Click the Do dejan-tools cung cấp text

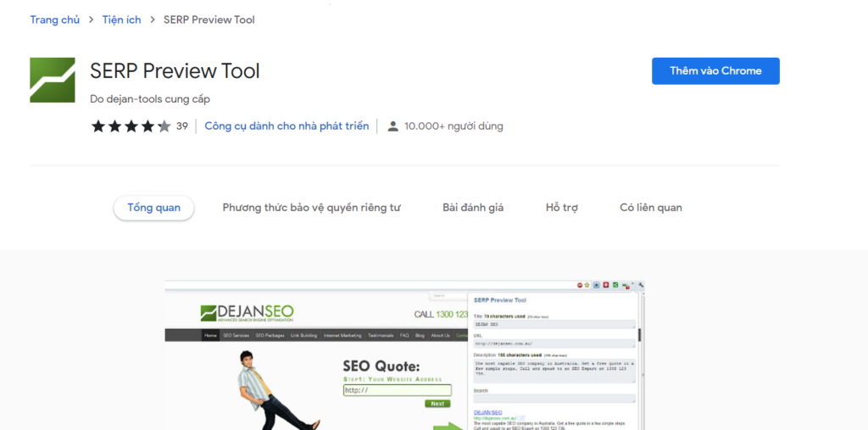pyautogui.click(x=150, y=99)
